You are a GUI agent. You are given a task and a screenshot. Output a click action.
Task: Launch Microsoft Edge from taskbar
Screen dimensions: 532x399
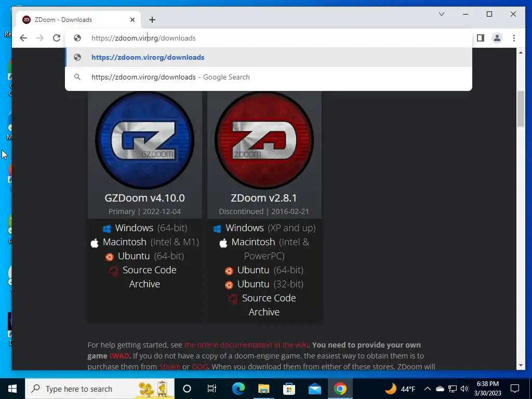pyautogui.click(x=238, y=389)
